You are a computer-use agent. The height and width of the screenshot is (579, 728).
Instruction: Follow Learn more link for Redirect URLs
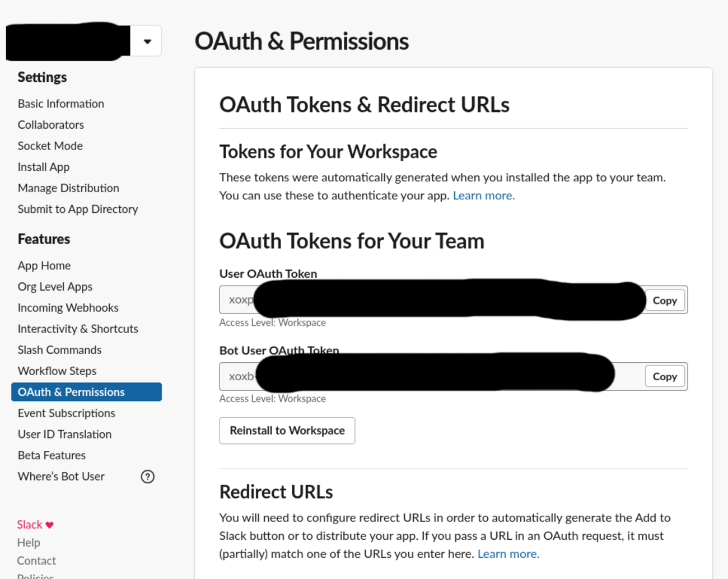[x=508, y=554]
